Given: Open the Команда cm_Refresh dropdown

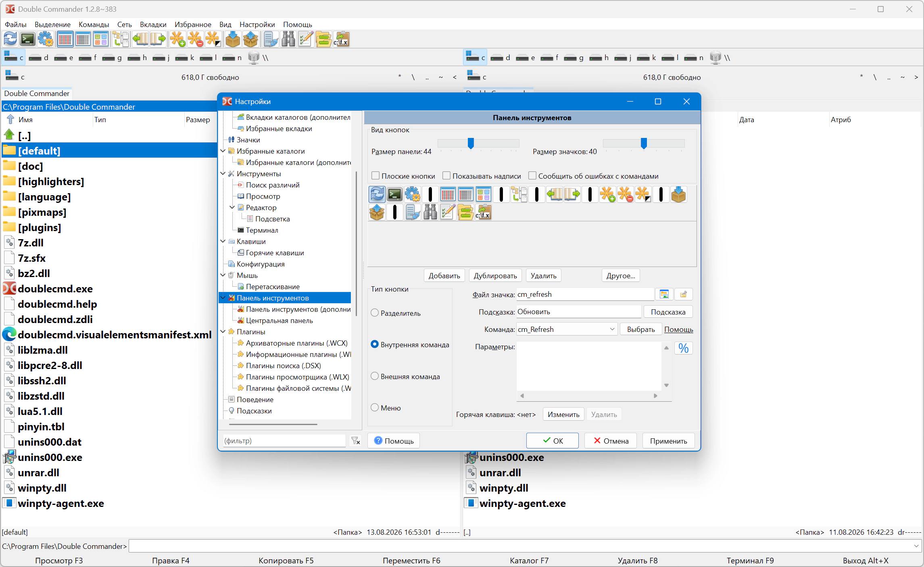Looking at the screenshot, I should point(612,329).
